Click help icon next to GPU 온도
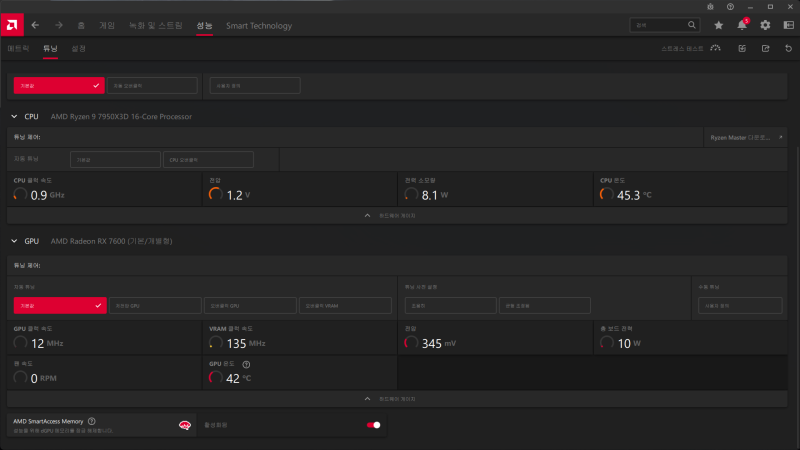Viewport: 800px width, 450px height. click(x=246, y=364)
